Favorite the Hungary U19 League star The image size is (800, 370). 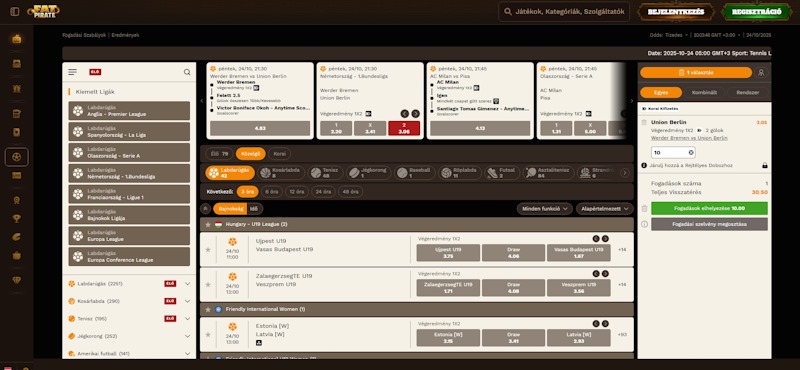[208, 224]
